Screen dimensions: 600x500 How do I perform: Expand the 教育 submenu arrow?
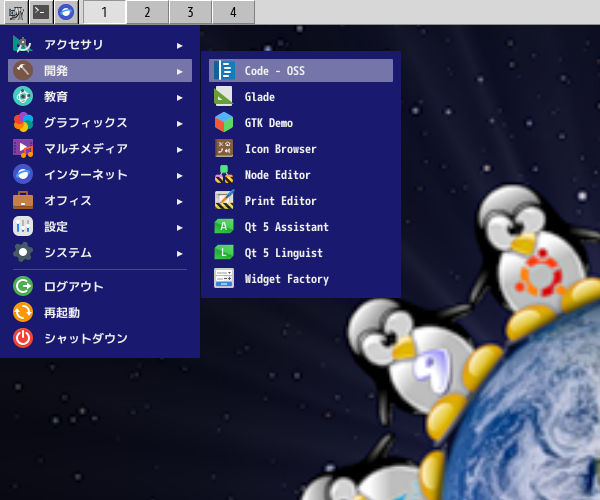coord(179,98)
